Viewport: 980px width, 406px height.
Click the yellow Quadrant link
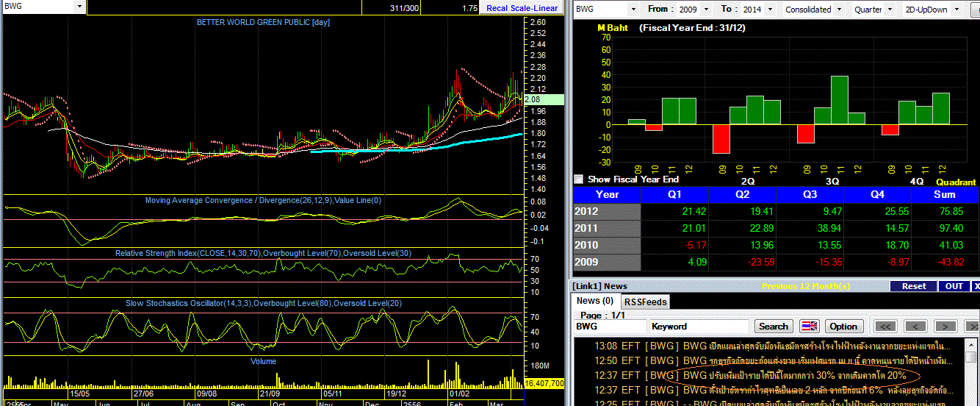tap(956, 182)
